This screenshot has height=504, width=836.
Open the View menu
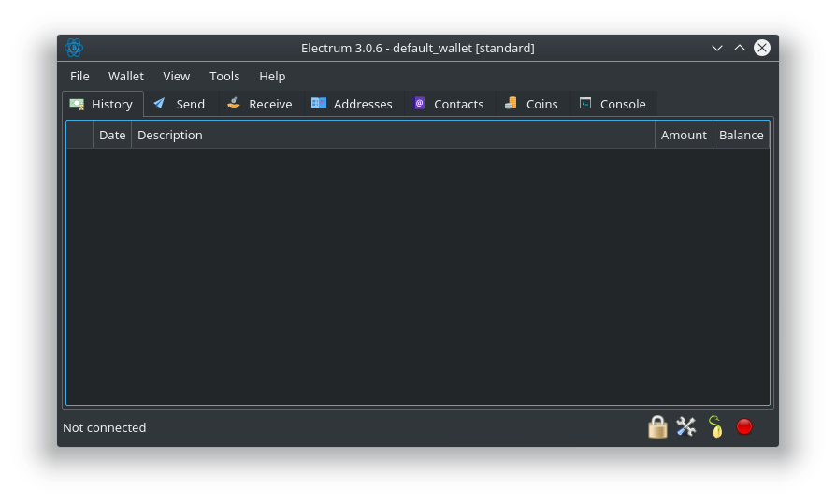tap(177, 77)
